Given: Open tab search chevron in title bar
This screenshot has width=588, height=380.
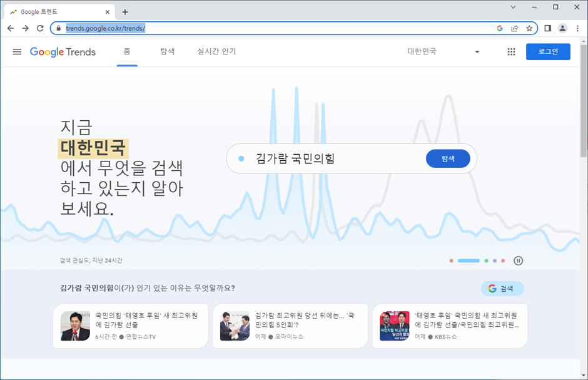Looking at the screenshot, I should (513, 7).
